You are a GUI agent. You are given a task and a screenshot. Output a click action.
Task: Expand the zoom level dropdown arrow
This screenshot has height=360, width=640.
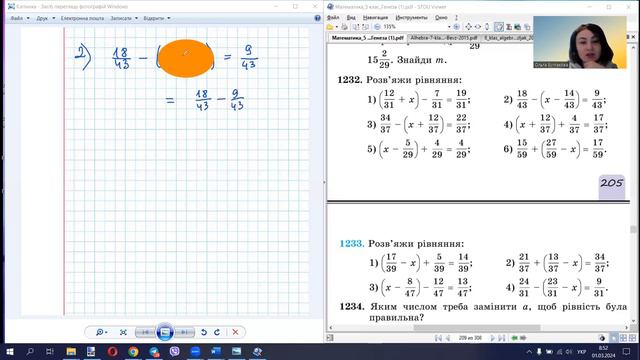click(449, 27)
